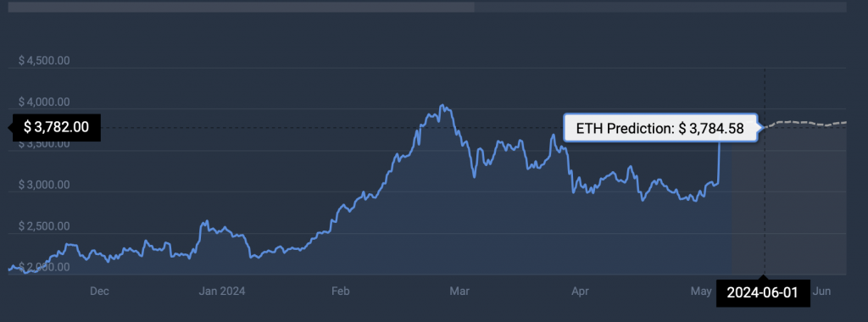Click the $4,500.00 price axis label
Image resolution: width=868 pixels, height=322 pixels.
pos(44,60)
